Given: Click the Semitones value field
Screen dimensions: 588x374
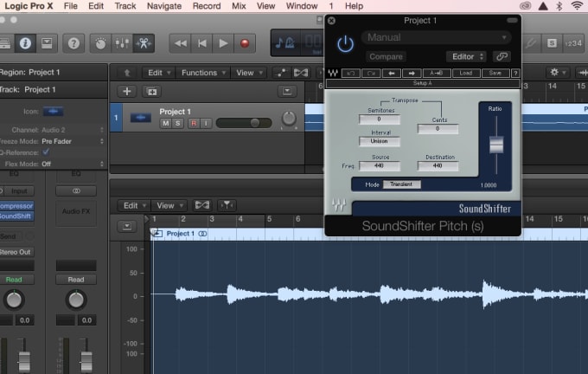Looking at the screenshot, I should coord(379,119).
